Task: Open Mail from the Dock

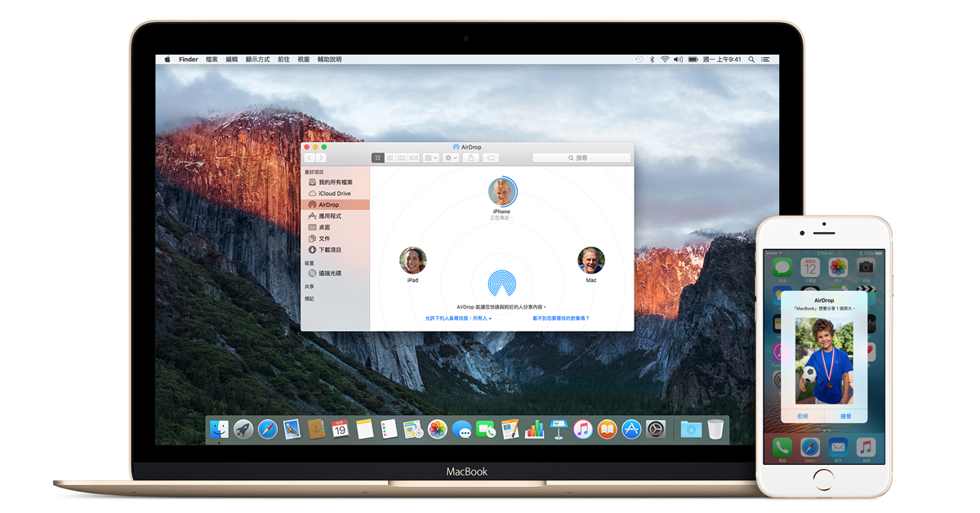Action: pos(292,429)
